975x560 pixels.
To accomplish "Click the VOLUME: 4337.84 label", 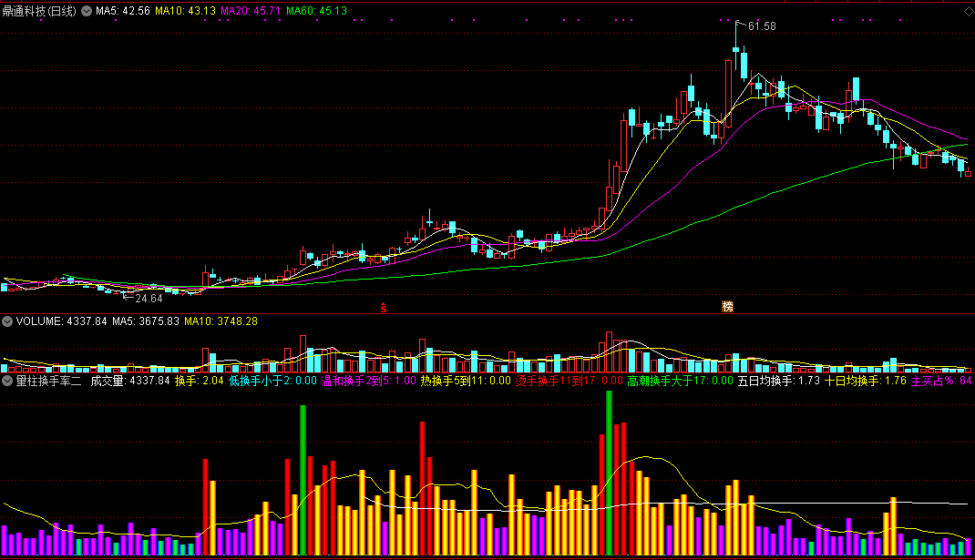I will [x=62, y=321].
